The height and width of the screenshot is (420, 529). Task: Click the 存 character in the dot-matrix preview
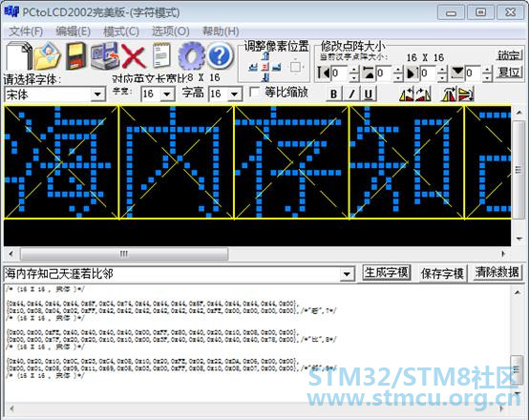tap(291, 162)
